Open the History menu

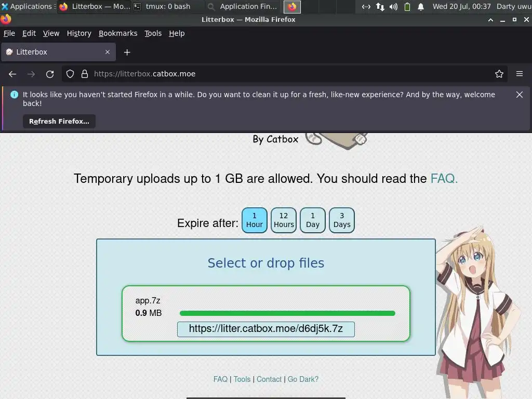pos(79,33)
